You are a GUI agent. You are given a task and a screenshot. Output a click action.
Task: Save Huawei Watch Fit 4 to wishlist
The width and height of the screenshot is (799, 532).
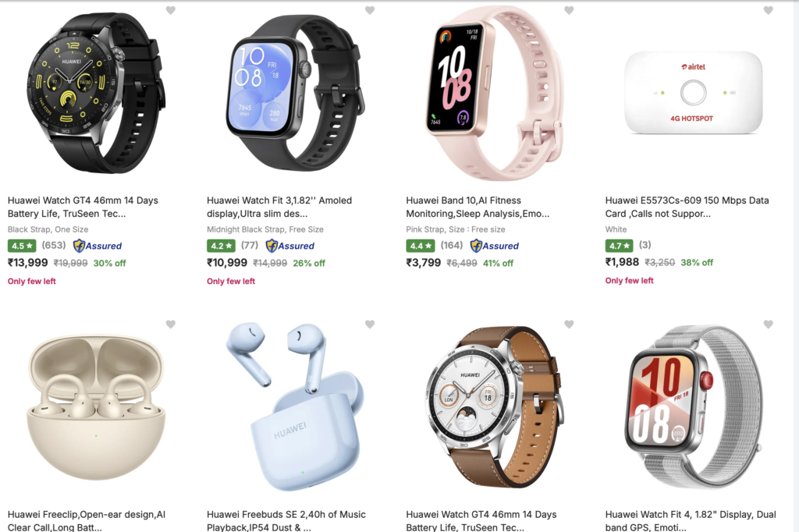click(x=769, y=324)
